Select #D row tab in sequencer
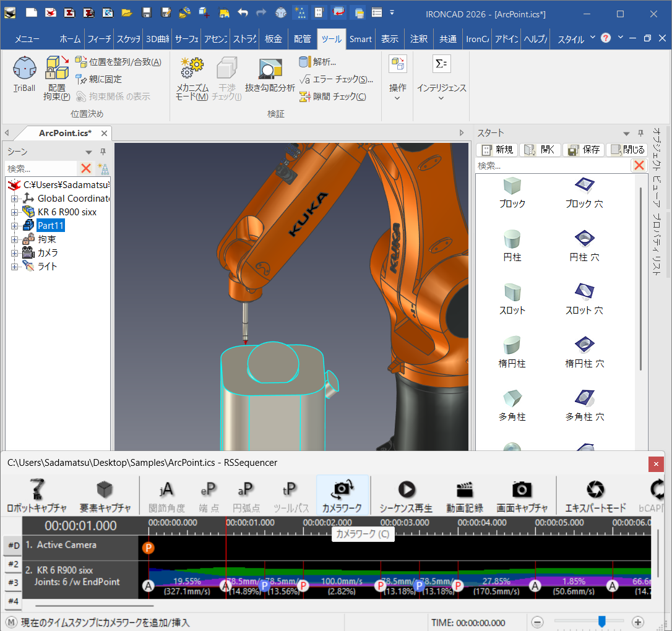The width and height of the screenshot is (672, 631). coord(13,546)
